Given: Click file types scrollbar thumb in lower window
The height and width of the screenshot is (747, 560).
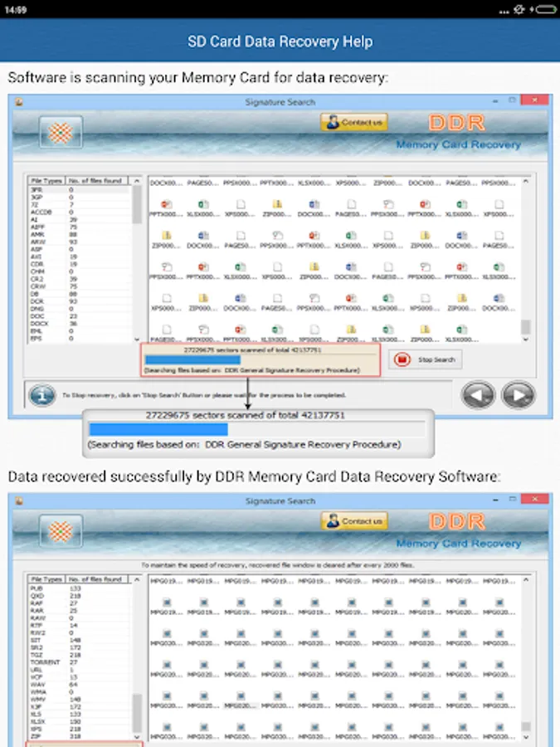Looking at the screenshot, I should click(137, 713).
